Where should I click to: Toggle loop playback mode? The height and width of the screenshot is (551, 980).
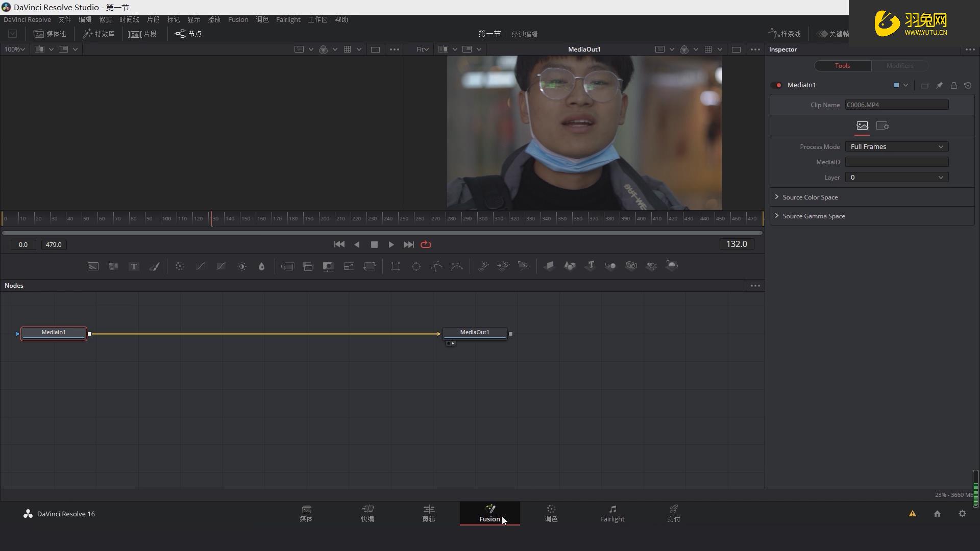tap(426, 244)
